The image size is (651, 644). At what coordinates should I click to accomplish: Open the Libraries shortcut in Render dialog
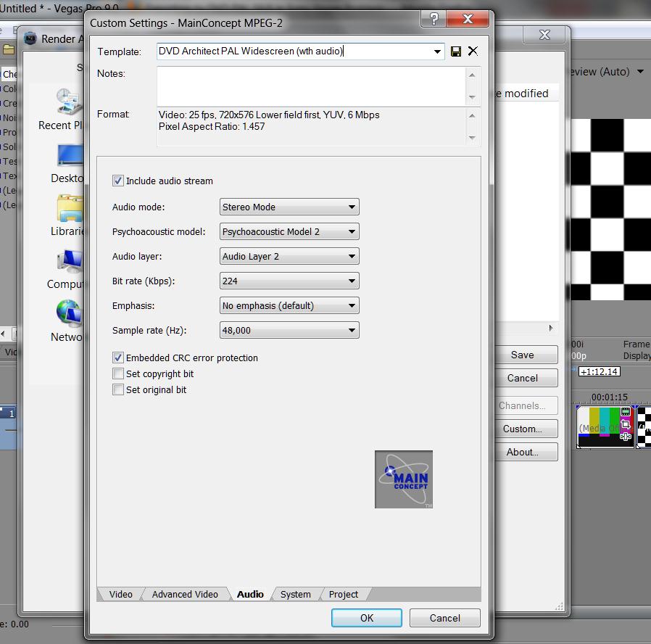coord(68,216)
